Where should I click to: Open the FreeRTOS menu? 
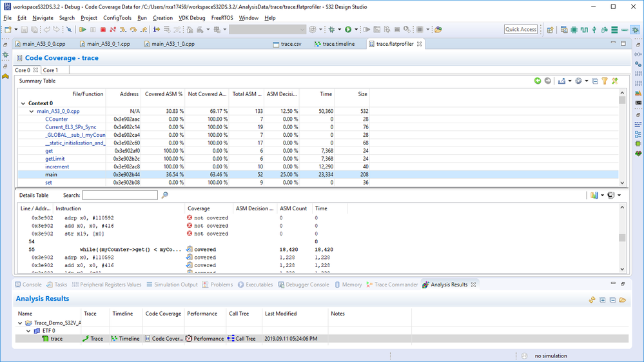222,18
